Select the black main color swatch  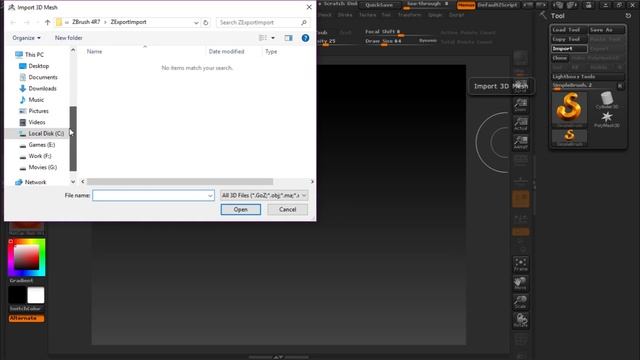pos(18,295)
